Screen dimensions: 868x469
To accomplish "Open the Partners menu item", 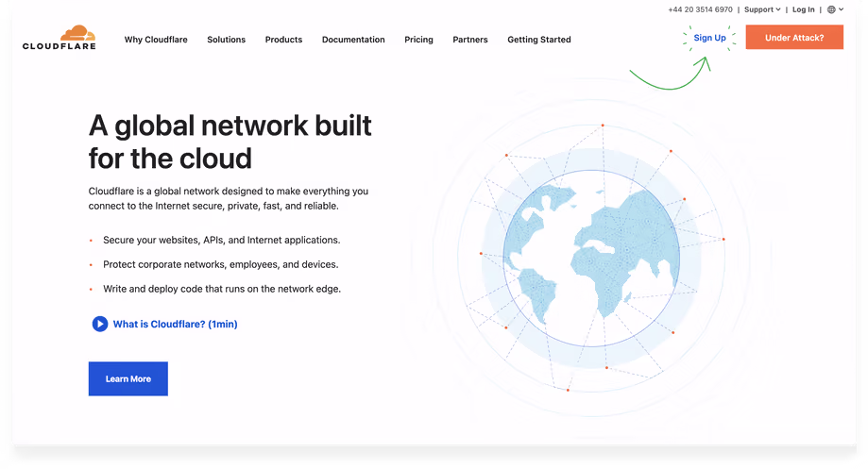I will 470,40.
